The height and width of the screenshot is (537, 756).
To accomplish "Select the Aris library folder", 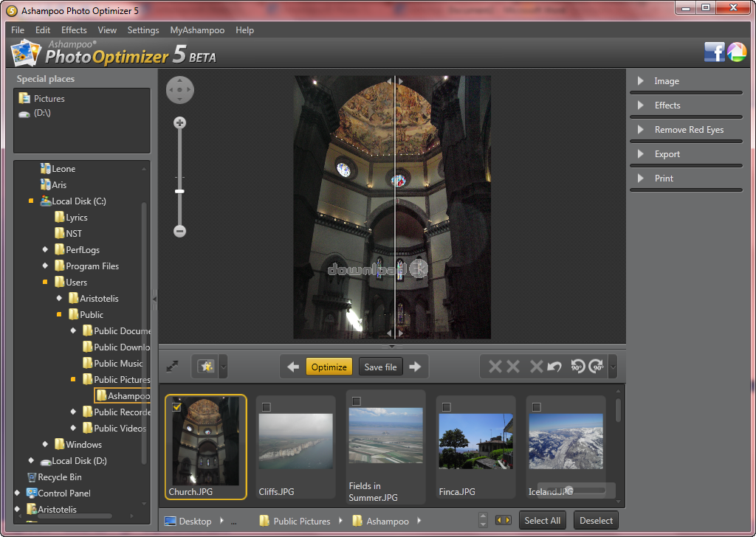I will [x=53, y=185].
